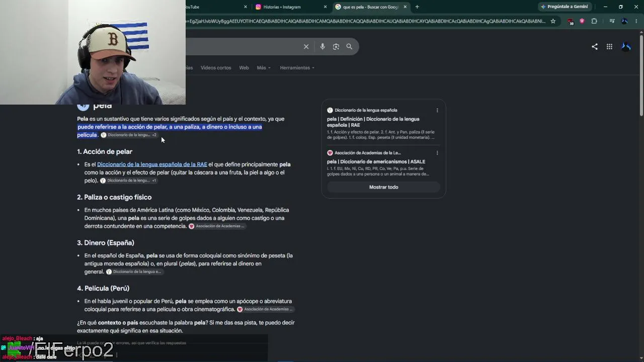
Task: Click the '3. Dinero (España)' heading
Action: pyautogui.click(x=106, y=243)
